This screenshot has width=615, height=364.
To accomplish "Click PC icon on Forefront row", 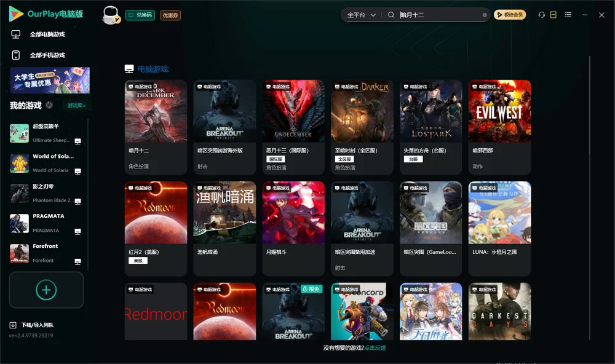I will pyautogui.click(x=77, y=262).
